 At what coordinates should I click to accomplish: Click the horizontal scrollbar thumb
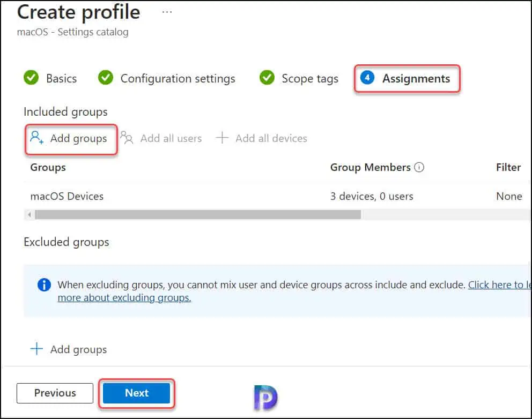click(x=198, y=214)
